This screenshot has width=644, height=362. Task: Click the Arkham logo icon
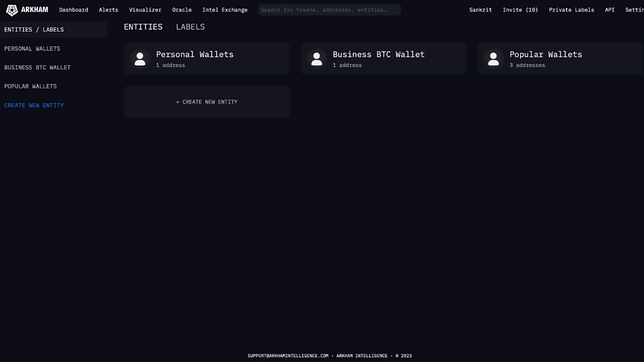point(12,10)
